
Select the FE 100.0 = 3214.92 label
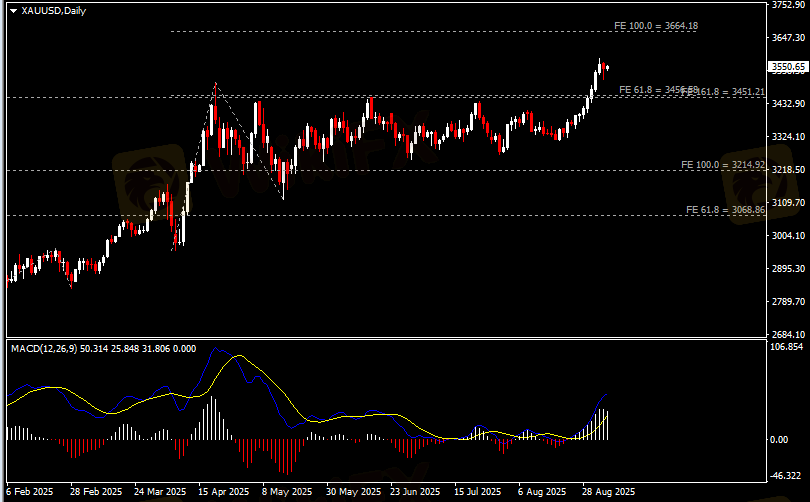pyautogui.click(x=722, y=164)
